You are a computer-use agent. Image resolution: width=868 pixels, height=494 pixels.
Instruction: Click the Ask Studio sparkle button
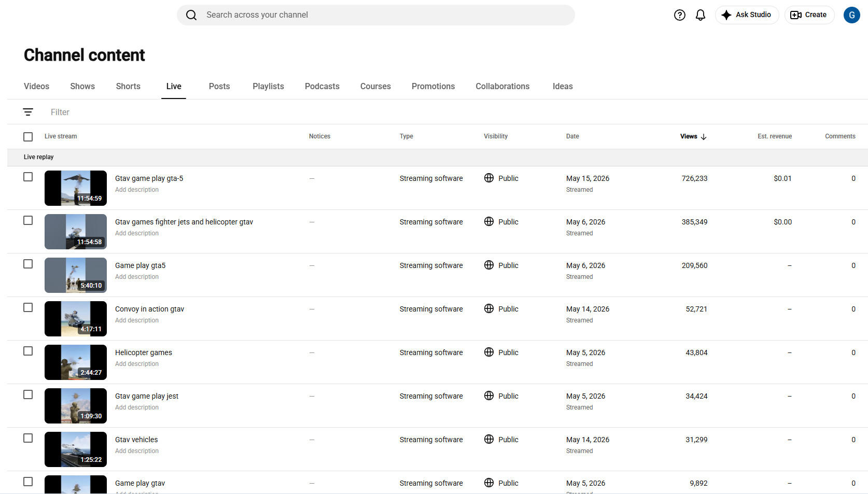(x=747, y=15)
